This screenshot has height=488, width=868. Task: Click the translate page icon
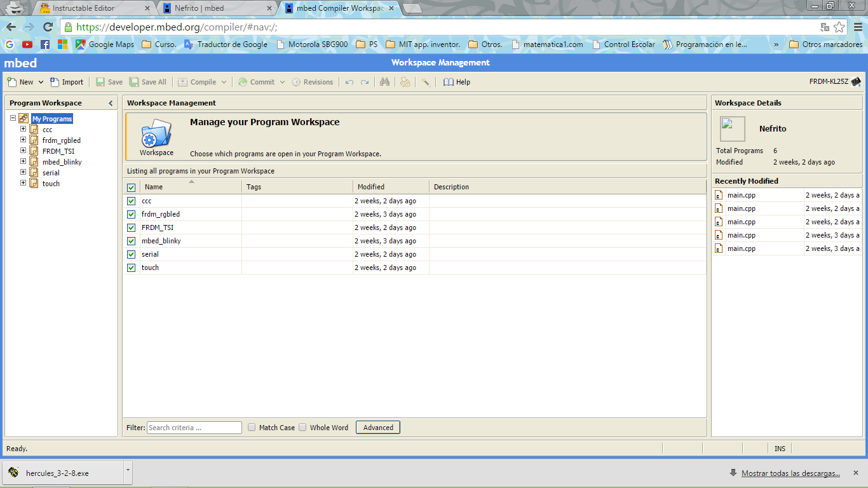pos(825,27)
